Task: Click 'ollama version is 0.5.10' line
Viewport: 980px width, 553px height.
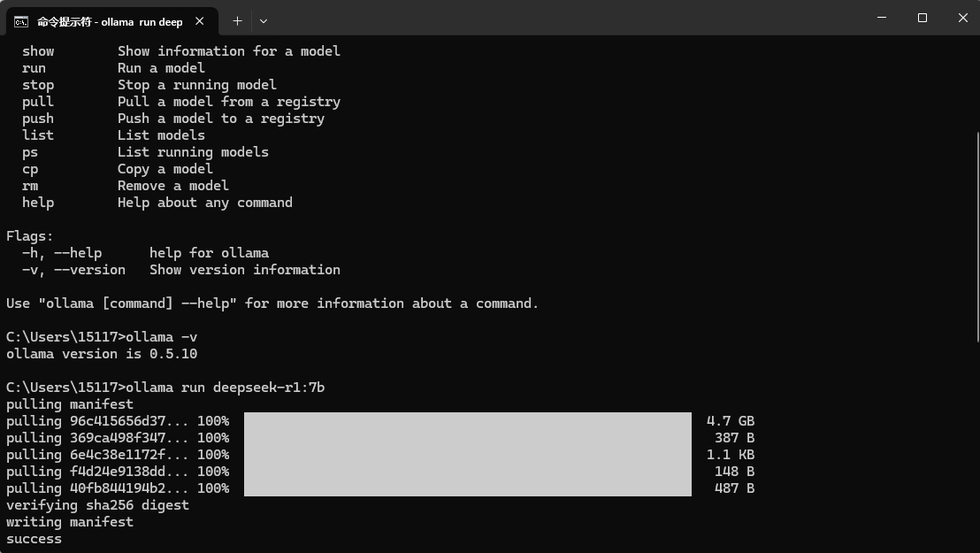Action: [102, 354]
